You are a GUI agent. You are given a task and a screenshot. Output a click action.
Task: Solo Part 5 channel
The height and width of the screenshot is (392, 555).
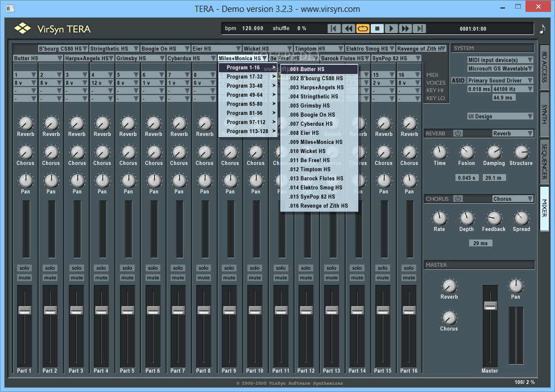click(127, 268)
